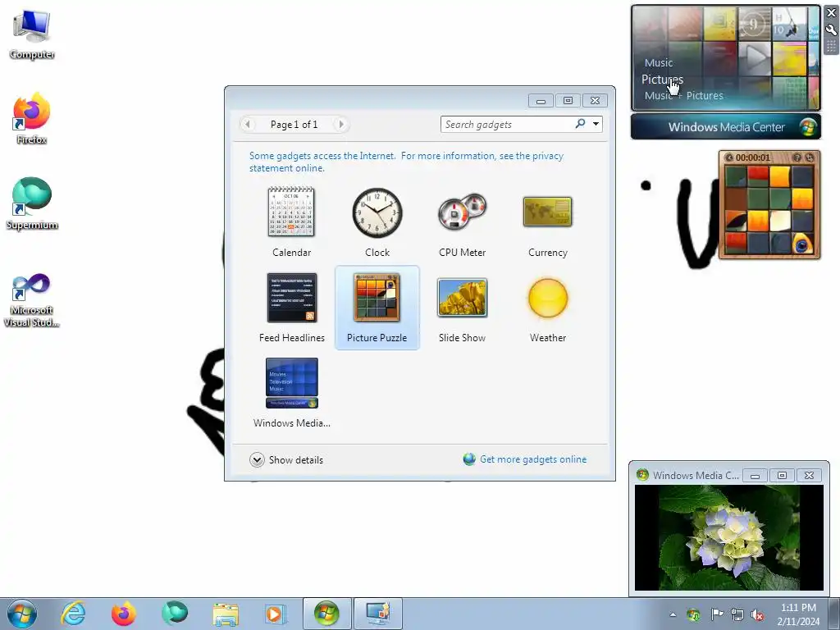Viewport: 840px width, 630px height.
Task: Open Action Center flag tray icon
Action: tap(717, 614)
